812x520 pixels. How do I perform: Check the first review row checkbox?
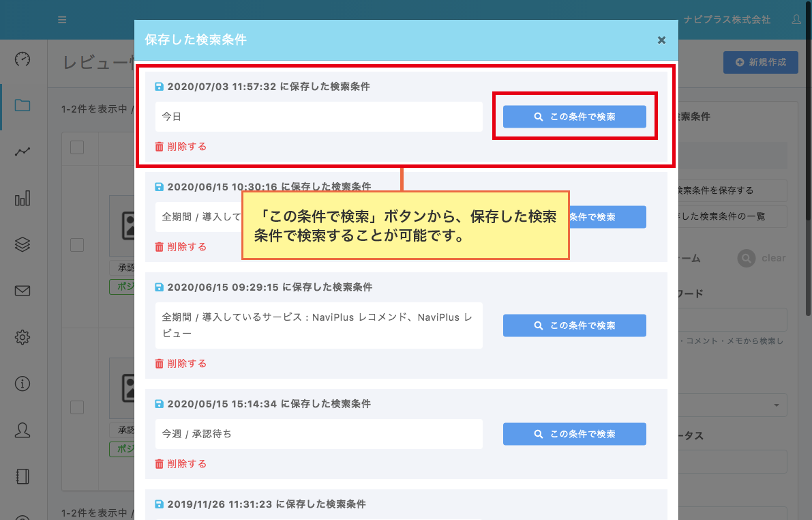coord(77,245)
